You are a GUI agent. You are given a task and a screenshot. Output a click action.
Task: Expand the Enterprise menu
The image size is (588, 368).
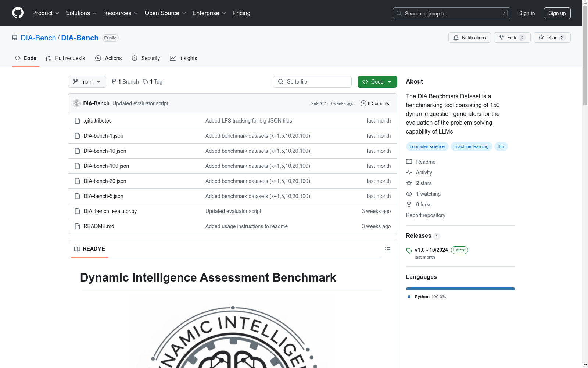click(209, 13)
